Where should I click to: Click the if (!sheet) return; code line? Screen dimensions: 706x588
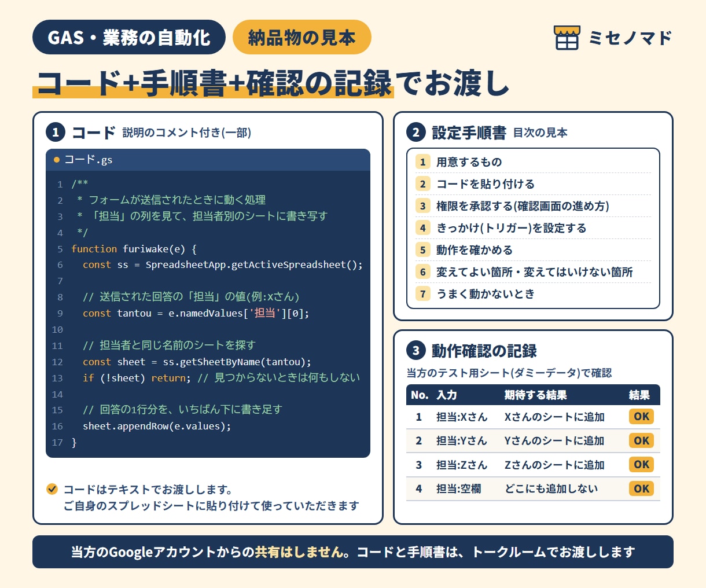click(x=137, y=377)
